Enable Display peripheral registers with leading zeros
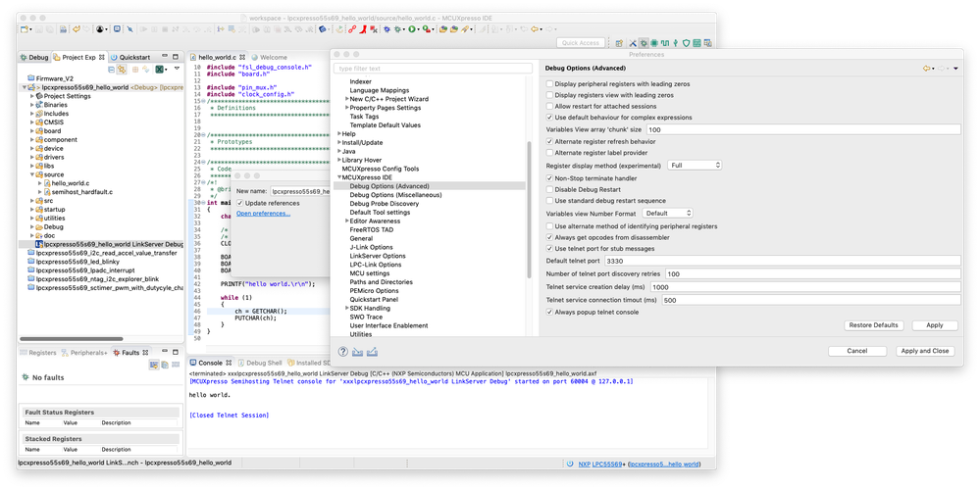Screen dimensions: 980x490 (549, 83)
